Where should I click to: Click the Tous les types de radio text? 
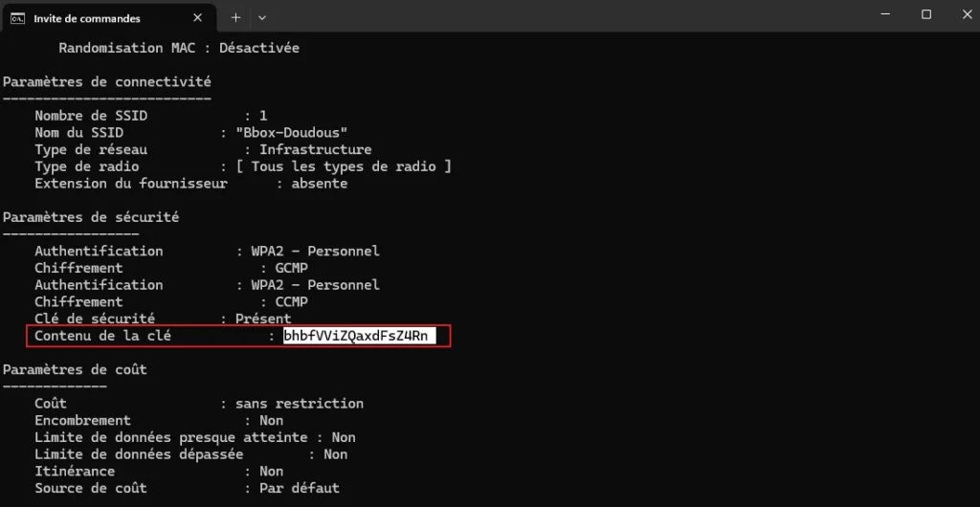pyautogui.click(x=344, y=166)
